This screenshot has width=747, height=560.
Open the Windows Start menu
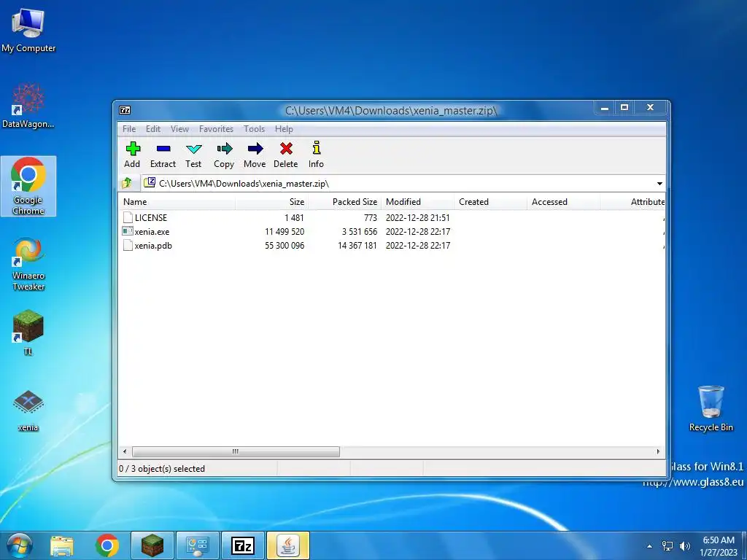coord(19,545)
